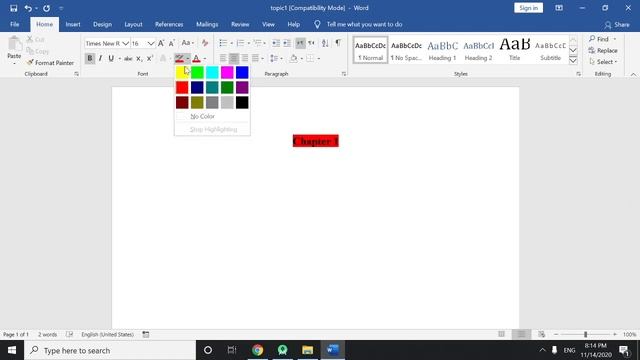
Task: Click Replace in Editing group
Action: point(603,51)
